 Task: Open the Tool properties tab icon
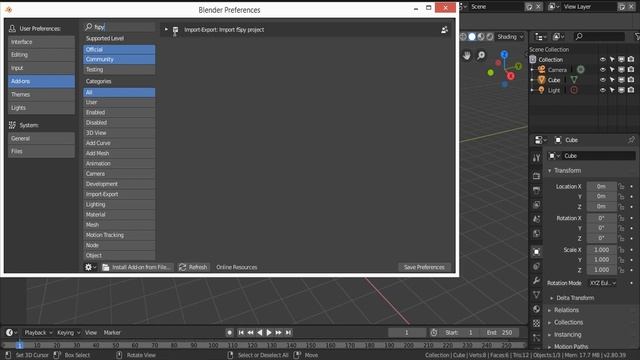pos(537,158)
